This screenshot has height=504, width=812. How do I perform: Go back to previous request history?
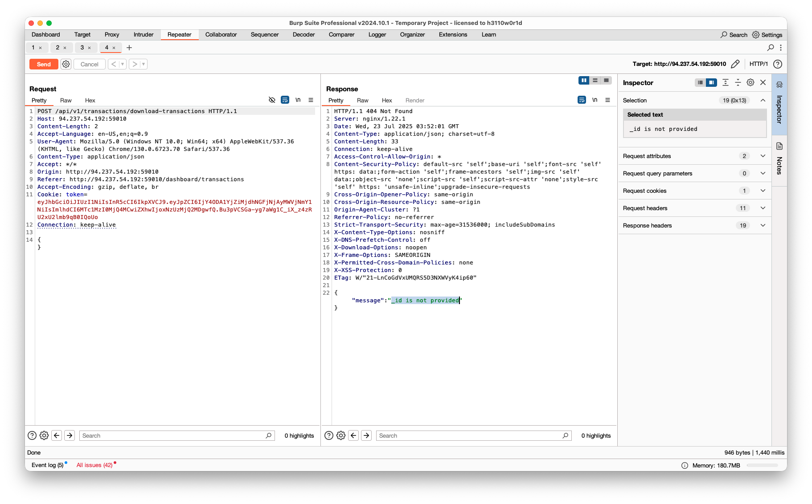(x=114, y=64)
